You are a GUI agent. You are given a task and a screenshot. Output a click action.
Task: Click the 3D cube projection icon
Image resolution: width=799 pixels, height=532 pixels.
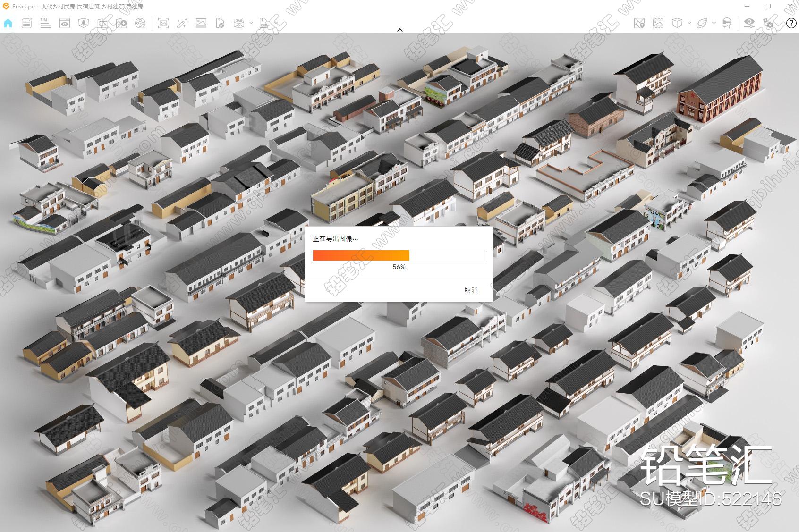[677, 23]
